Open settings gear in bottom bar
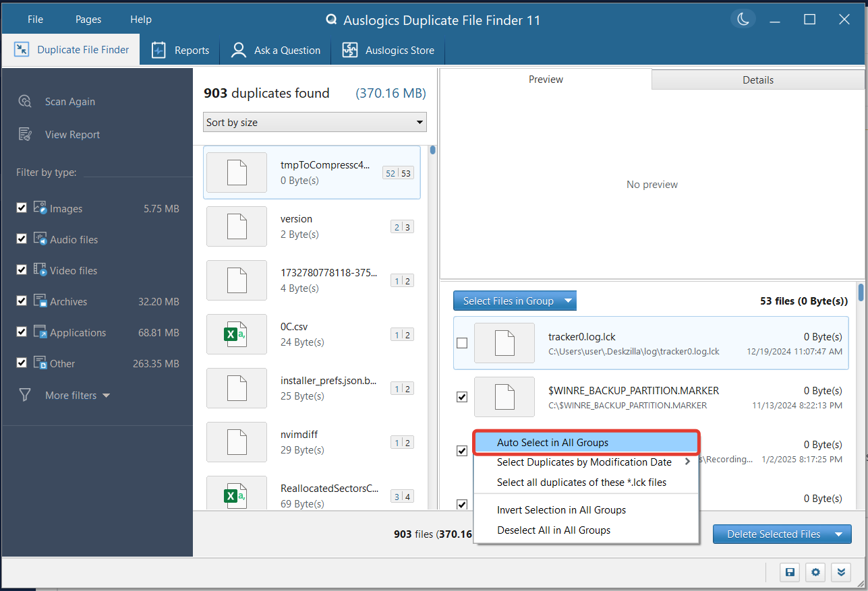The width and height of the screenshot is (868, 591). [x=815, y=572]
